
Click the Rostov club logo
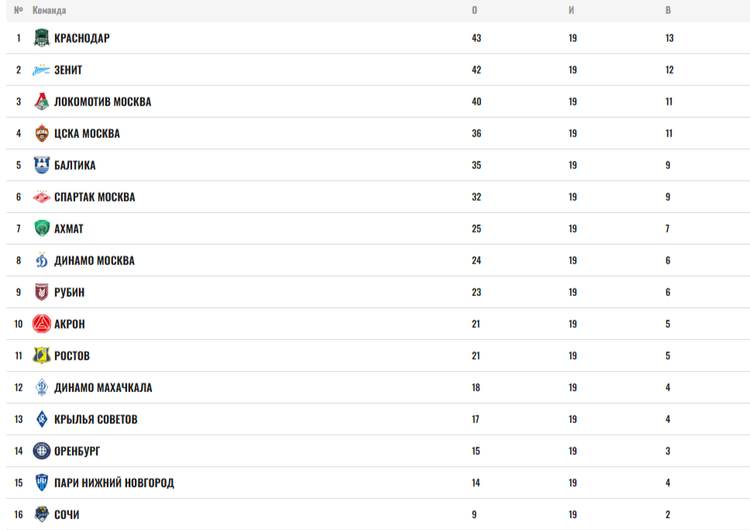tap(41, 356)
